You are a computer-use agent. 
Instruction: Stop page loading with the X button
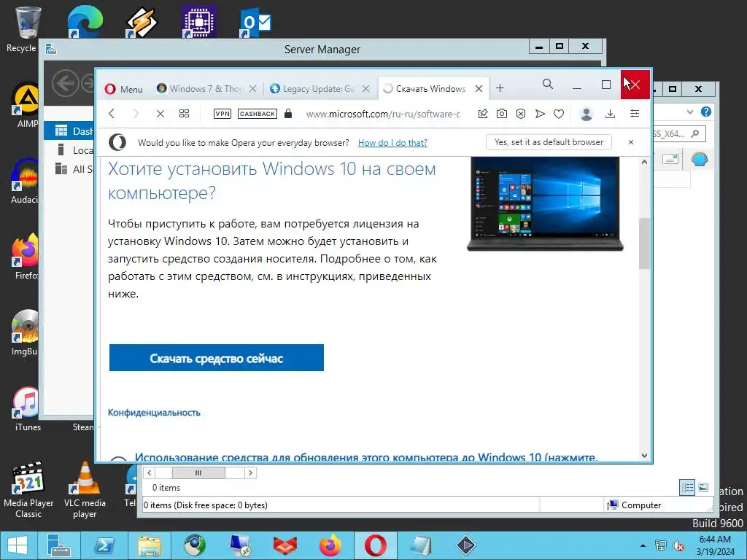click(x=160, y=113)
